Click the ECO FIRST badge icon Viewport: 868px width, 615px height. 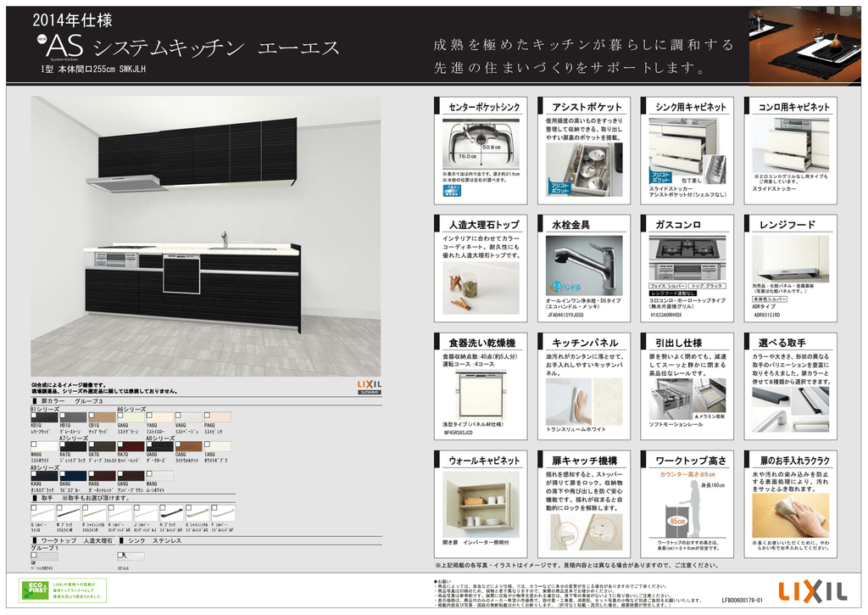pyautogui.click(x=35, y=588)
